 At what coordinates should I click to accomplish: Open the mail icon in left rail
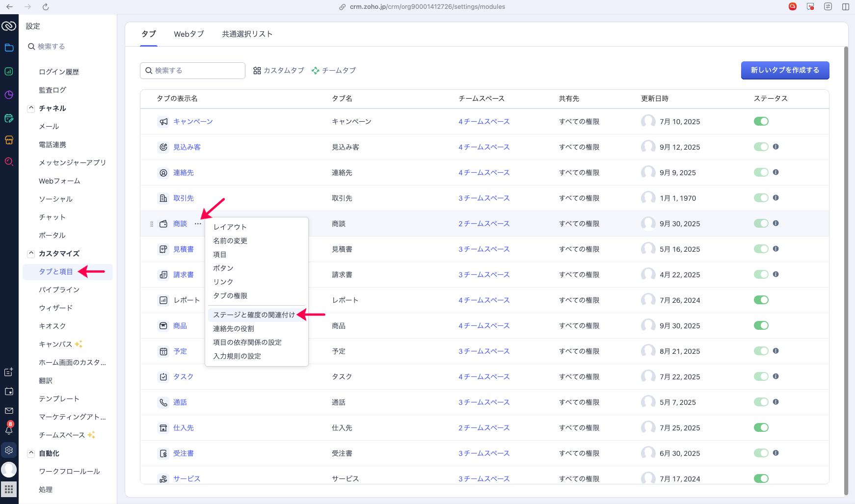point(9,410)
